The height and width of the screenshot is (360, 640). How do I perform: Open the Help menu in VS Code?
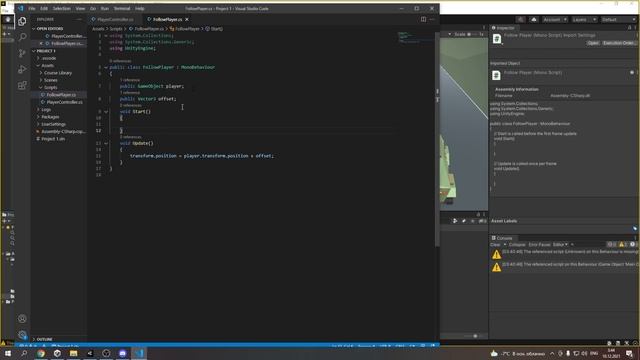[140, 8]
